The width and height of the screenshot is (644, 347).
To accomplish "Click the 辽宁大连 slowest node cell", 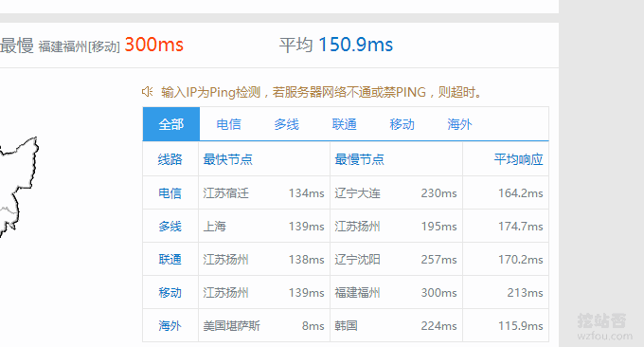I will click(x=357, y=192).
